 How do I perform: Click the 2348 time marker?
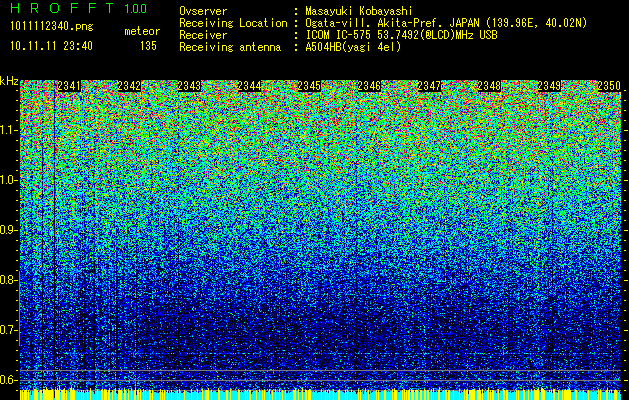point(489,86)
